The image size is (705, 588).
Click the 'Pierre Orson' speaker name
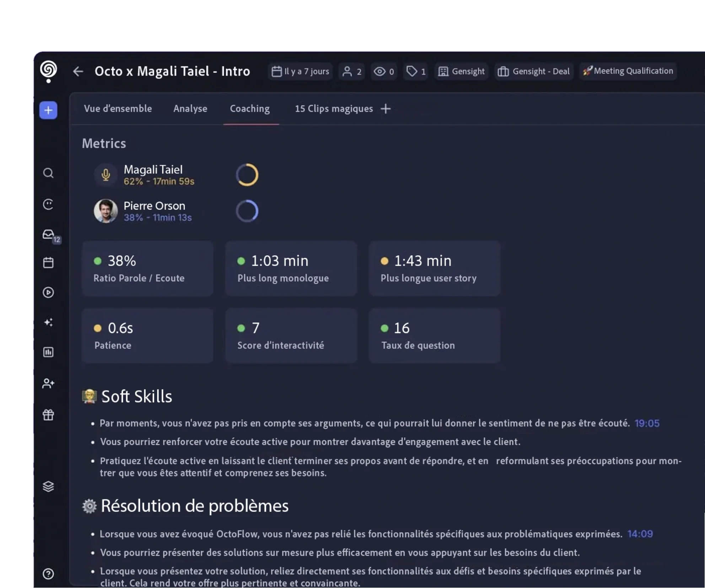(155, 206)
